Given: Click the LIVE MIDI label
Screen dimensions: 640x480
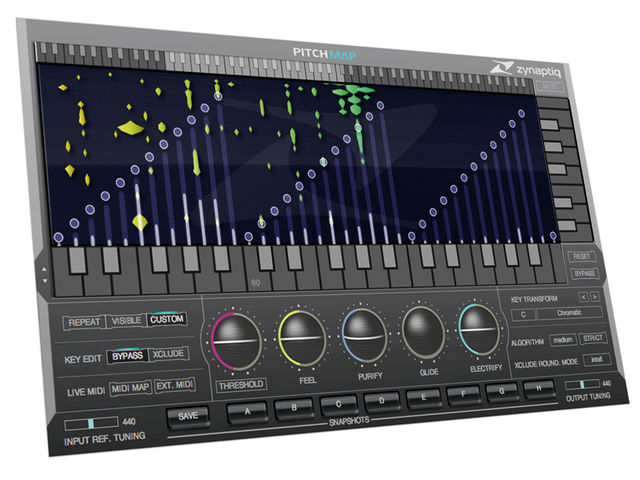Looking at the screenshot, I should click(x=86, y=392).
